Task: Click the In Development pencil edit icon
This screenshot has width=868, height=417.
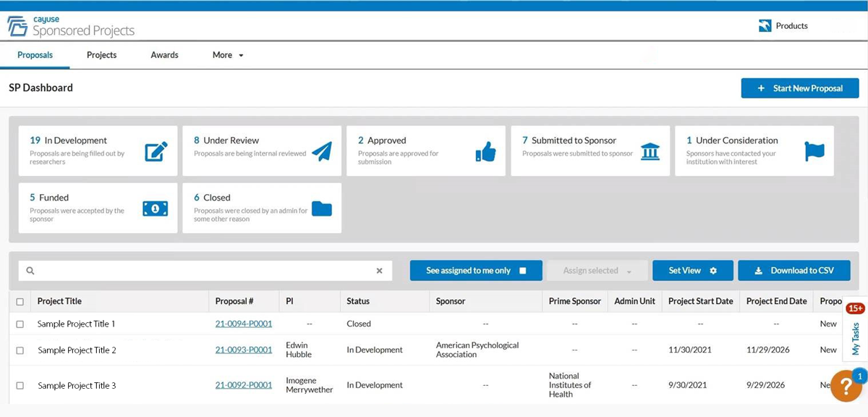Action: [x=156, y=151]
